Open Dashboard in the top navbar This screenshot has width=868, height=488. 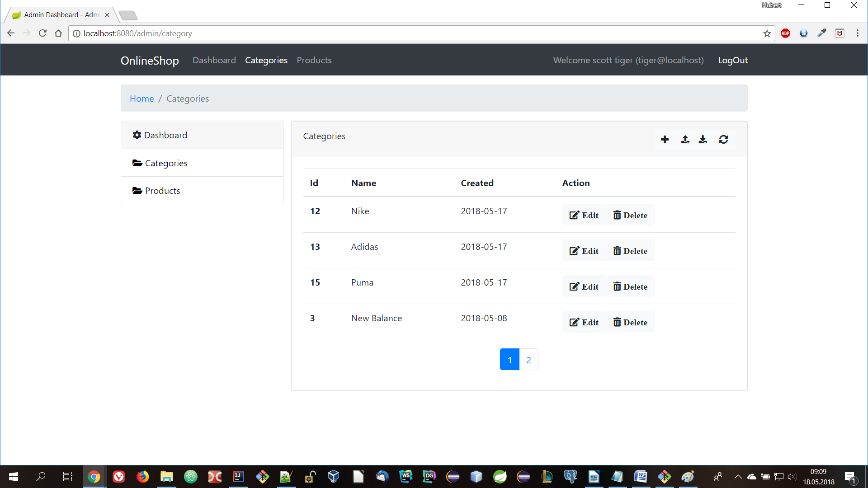(x=214, y=60)
